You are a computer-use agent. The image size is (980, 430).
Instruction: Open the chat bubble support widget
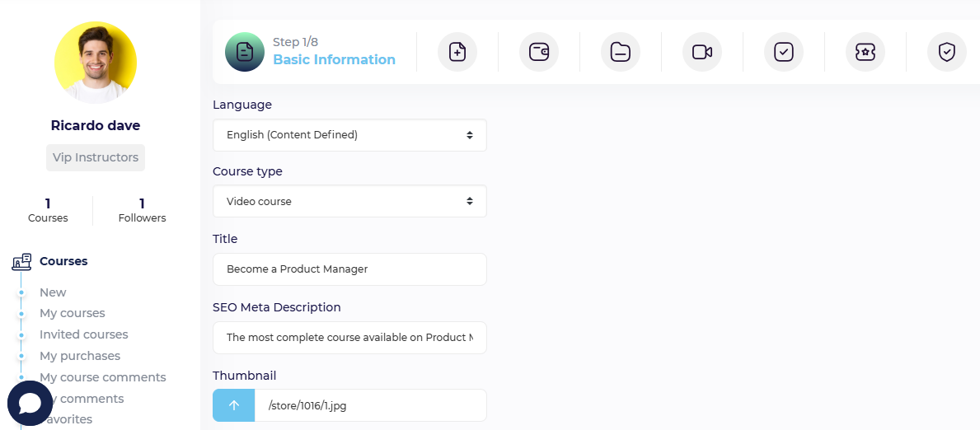coord(30,403)
